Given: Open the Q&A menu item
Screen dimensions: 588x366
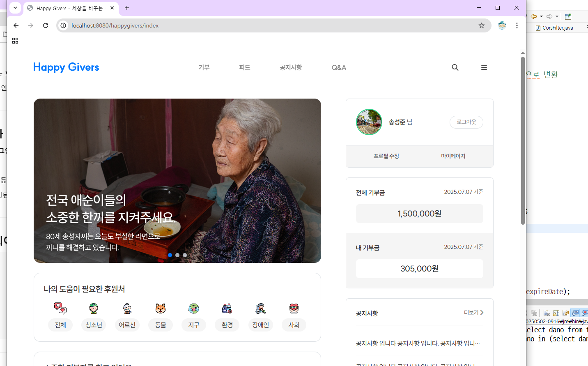Looking at the screenshot, I should (339, 67).
